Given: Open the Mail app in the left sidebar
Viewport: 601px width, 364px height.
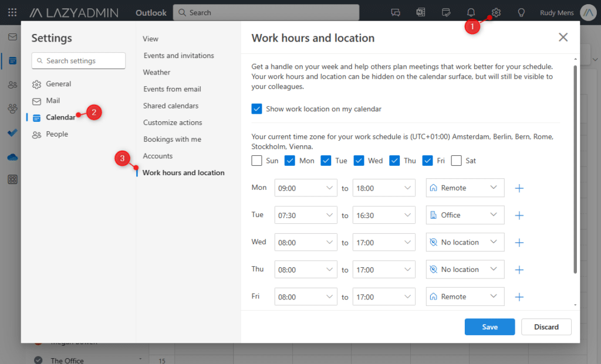Looking at the screenshot, I should click(13, 36).
